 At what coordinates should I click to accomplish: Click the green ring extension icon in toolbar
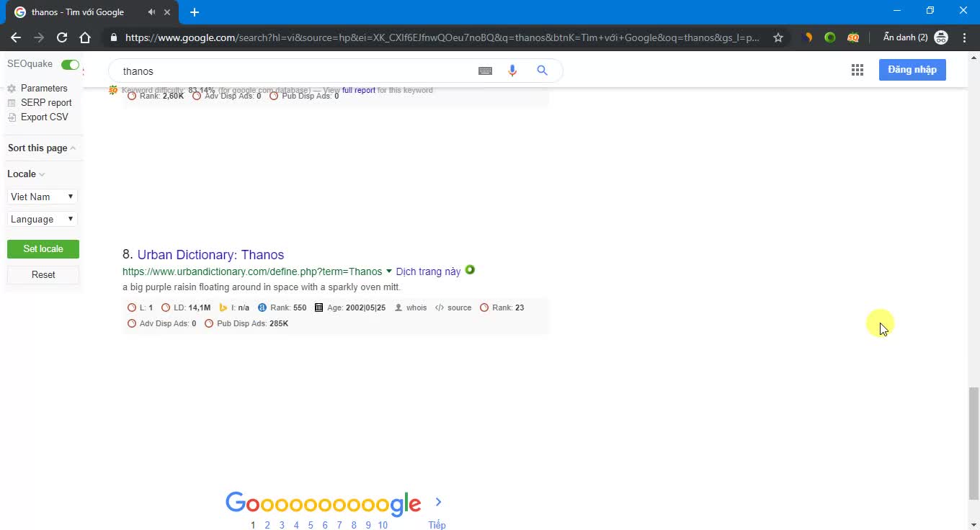pos(830,37)
